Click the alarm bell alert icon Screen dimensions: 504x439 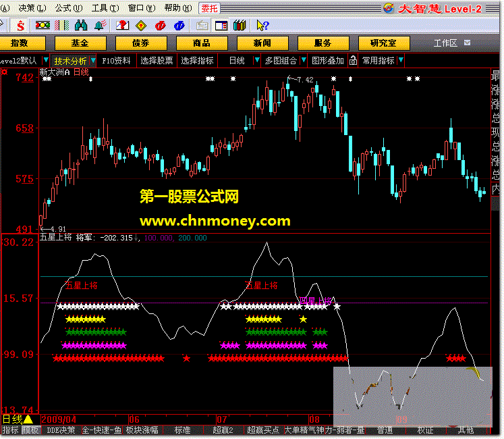(100, 26)
